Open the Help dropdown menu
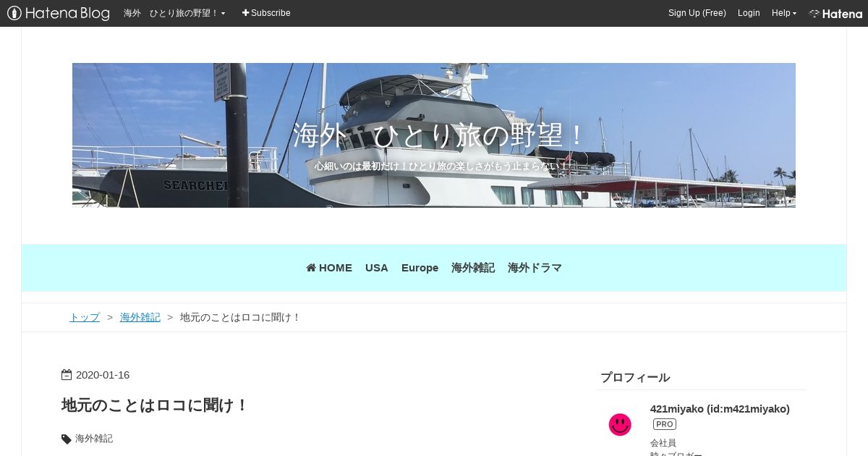This screenshot has height=456, width=868. click(x=784, y=13)
